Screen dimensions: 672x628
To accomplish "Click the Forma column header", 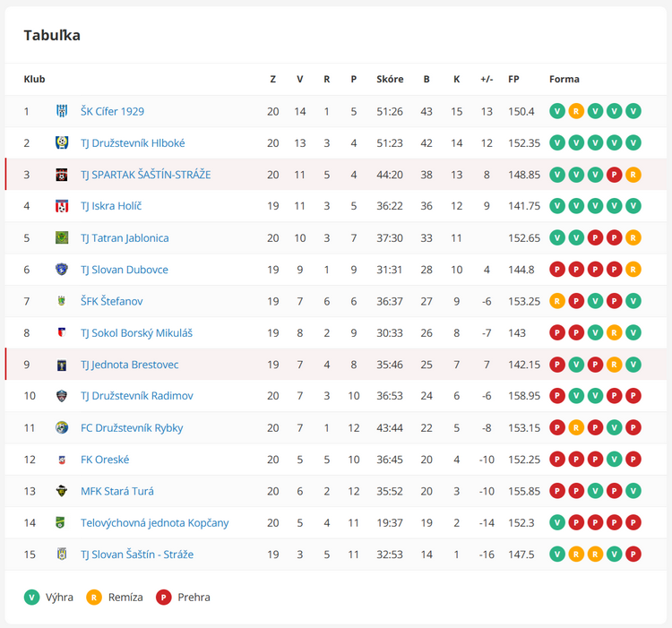I will click(564, 79).
